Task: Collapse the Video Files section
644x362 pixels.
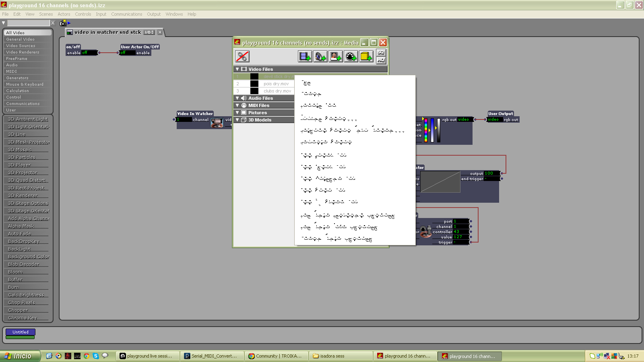Action: coord(237,69)
